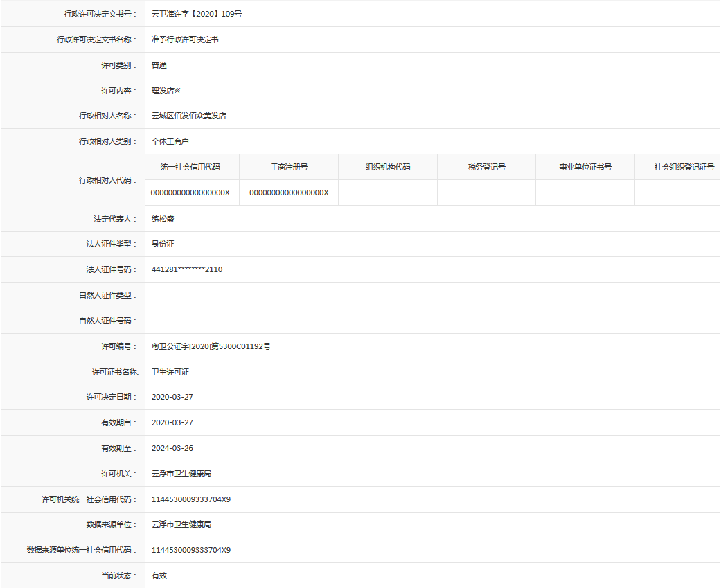Click the column header 税务登记号

click(486, 167)
